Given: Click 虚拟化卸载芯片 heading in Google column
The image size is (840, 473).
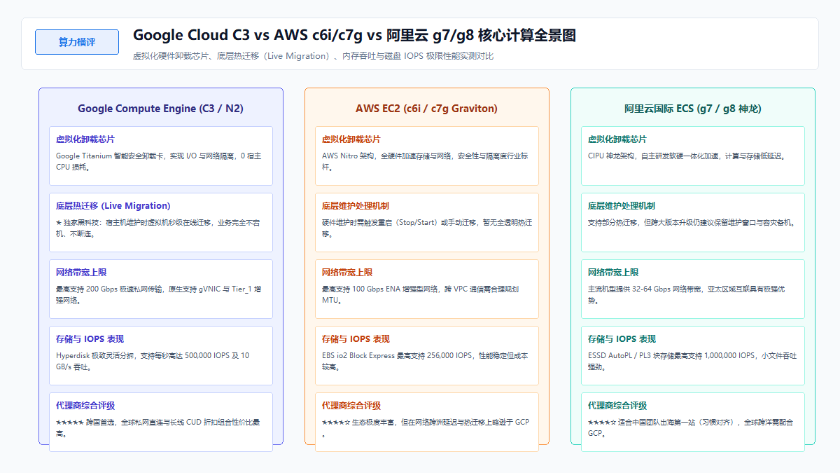Looking at the screenshot, I should (x=85, y=139).
